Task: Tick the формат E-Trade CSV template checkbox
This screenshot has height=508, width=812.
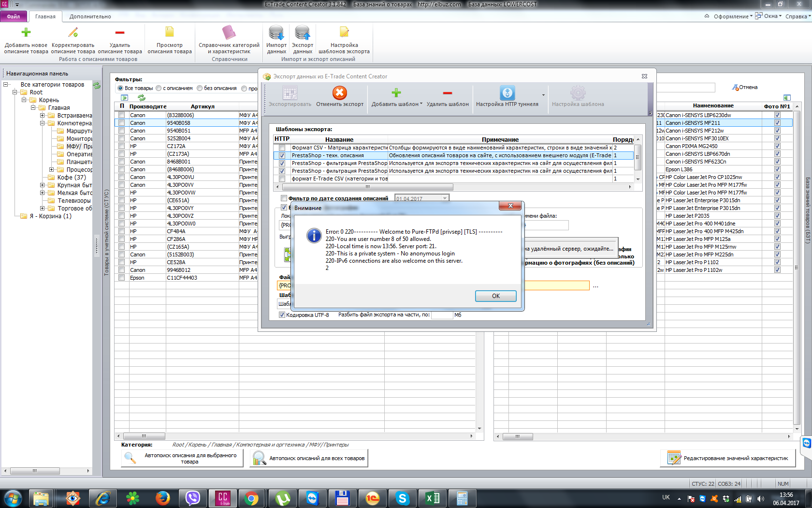Action: pyautogui.click(x=282, y=179)
